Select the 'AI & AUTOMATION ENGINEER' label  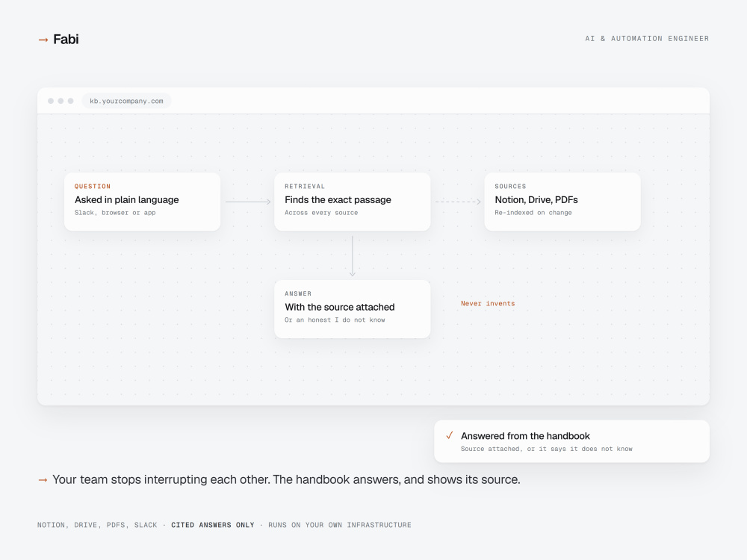[647, 39]
